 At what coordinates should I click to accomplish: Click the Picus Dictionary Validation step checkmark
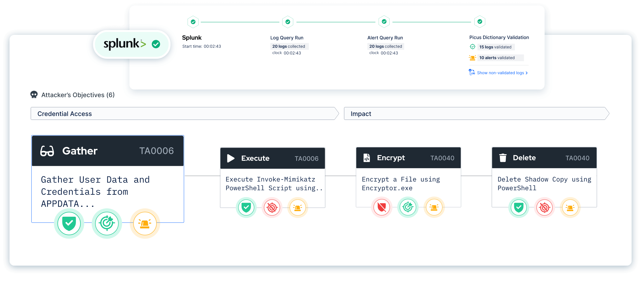tap(480, 22)
